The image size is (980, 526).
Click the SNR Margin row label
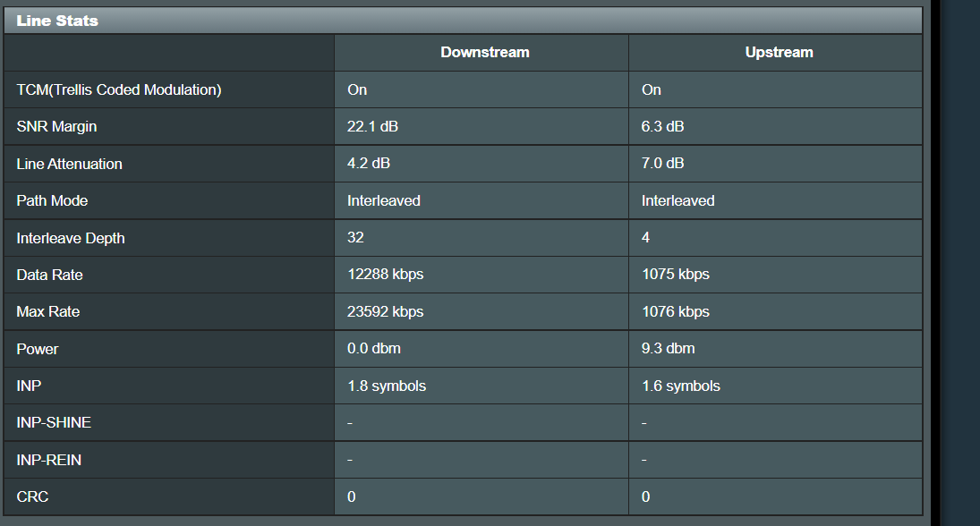tap(56, 127)
